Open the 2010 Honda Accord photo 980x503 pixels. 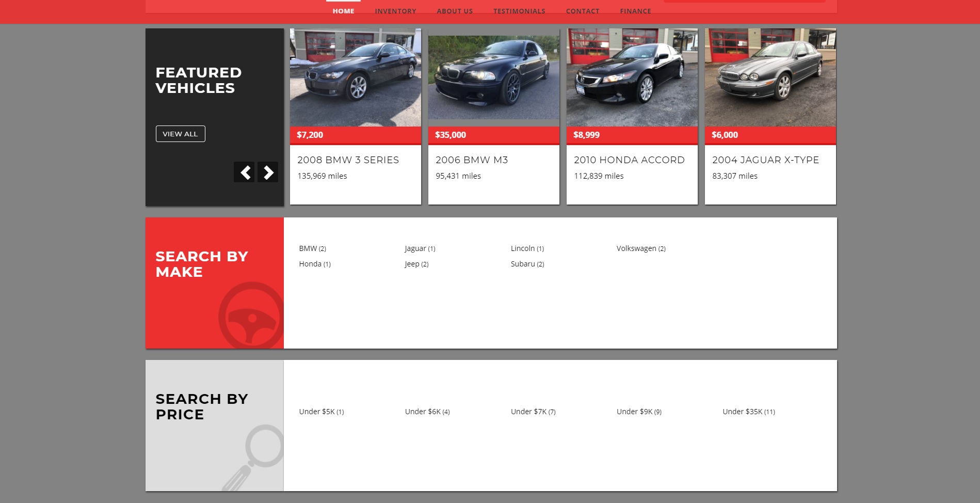tap(632, 77)
